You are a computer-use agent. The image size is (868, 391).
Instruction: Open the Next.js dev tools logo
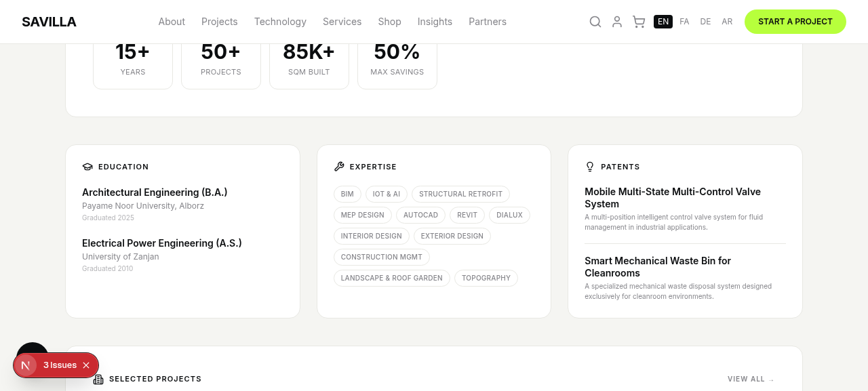point(26,365)
